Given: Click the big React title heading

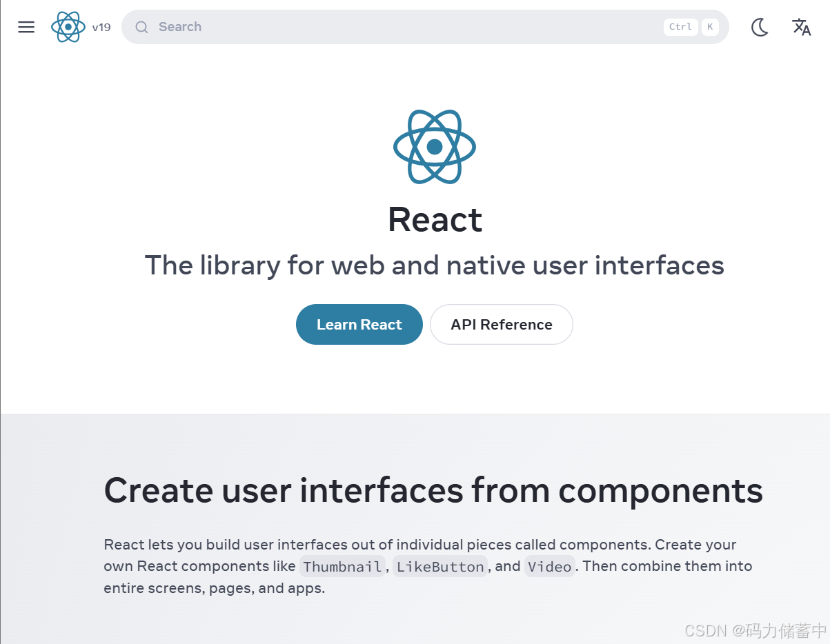Looking at the screenshot, I should point(435,220).
